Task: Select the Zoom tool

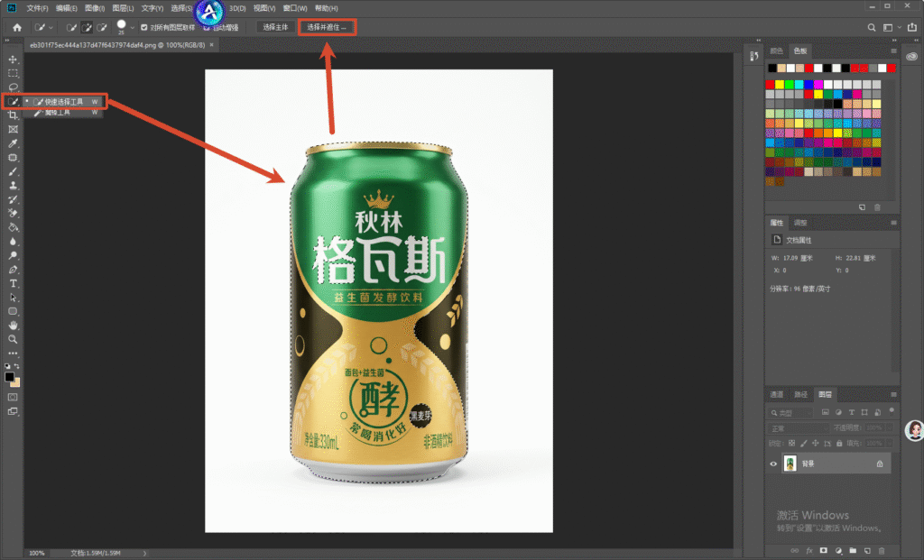Action: point(13,339)
